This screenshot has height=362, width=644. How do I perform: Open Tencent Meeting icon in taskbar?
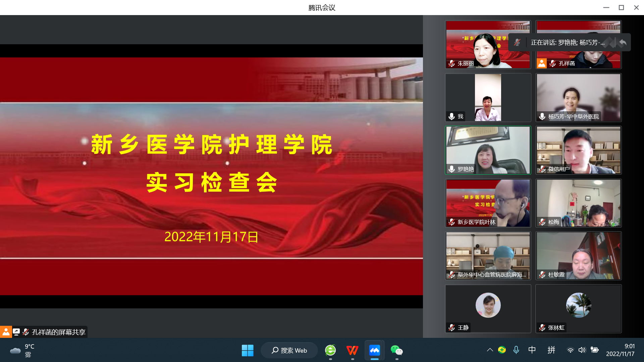pos(374,351)
